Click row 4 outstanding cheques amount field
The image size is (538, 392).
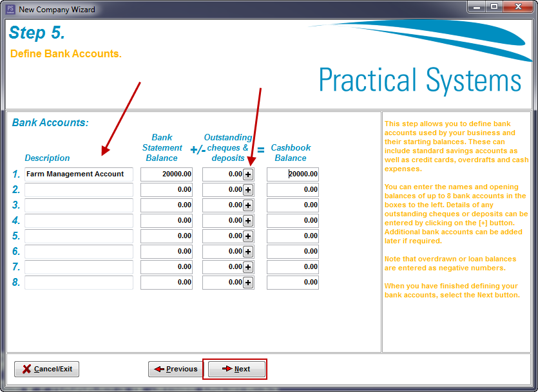tap(223, 221)
